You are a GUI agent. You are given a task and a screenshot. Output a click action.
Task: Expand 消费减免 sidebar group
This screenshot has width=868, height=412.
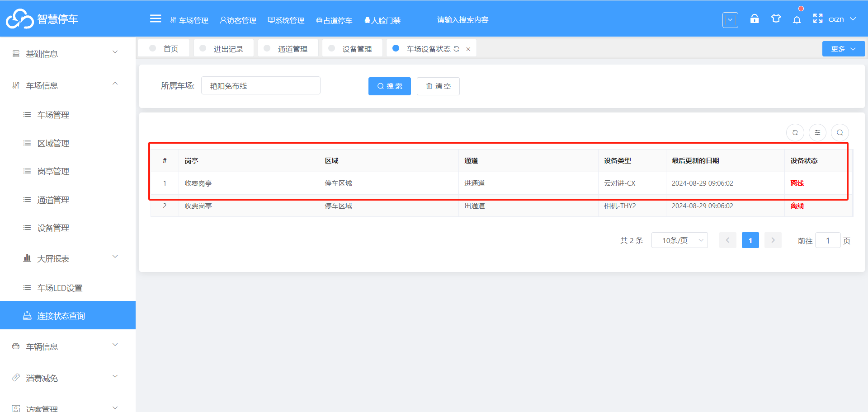click(x=68, y=378)
